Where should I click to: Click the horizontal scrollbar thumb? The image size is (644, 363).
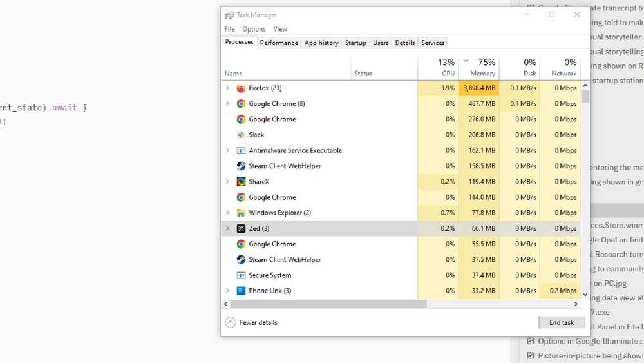coord(328,304)
